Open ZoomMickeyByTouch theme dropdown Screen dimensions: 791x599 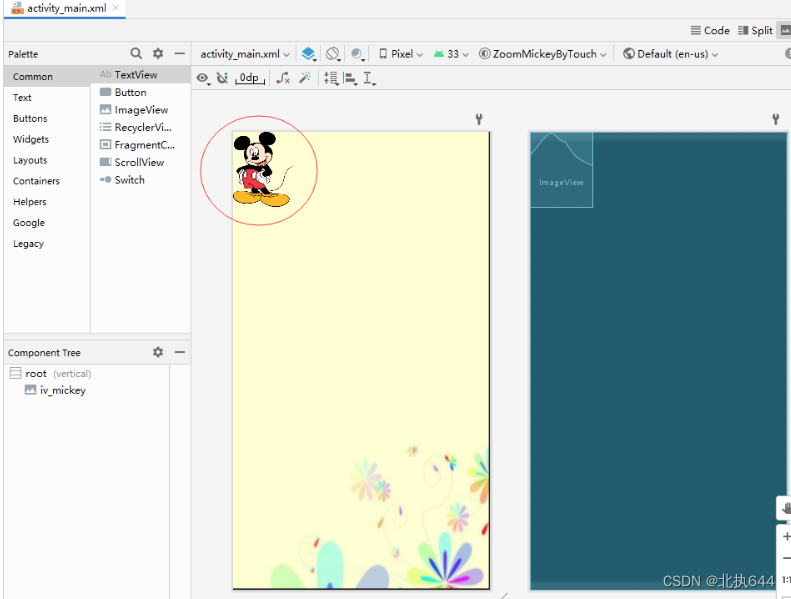[543, 54]
